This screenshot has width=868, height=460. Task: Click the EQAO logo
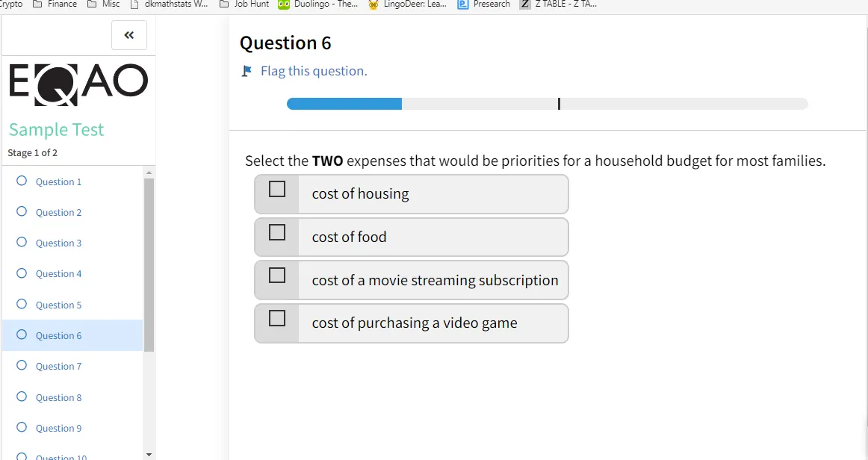click(x=78, y=81)
